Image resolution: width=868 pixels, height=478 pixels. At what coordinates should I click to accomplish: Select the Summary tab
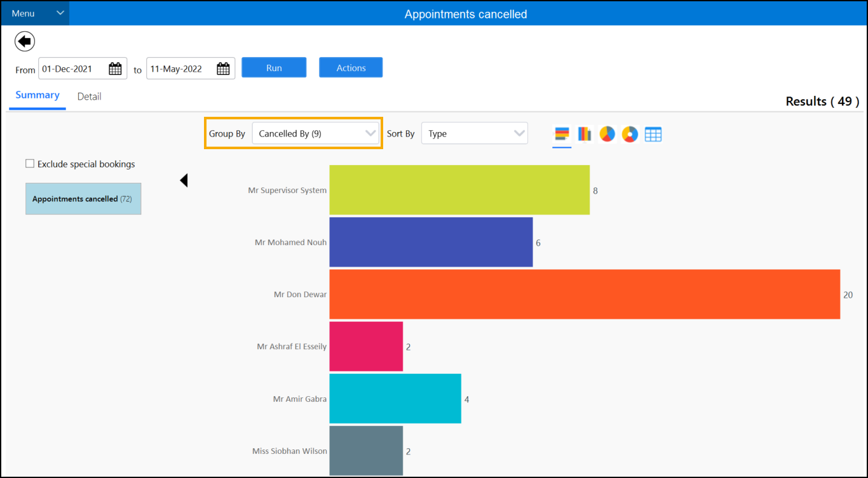click(37, 95)
